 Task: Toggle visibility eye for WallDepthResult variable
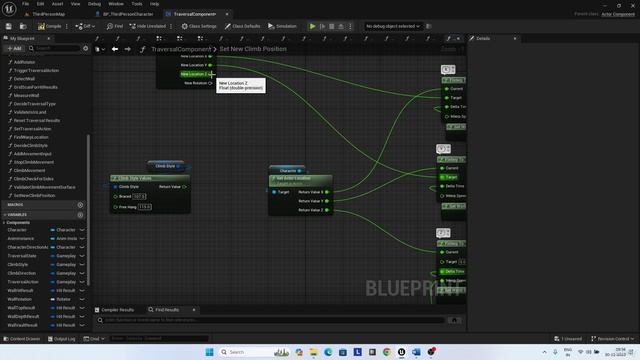click(x=82, y=316)
